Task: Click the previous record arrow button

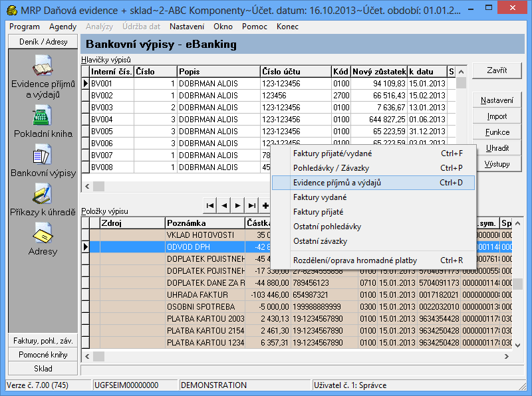Action: coord(224,205)
